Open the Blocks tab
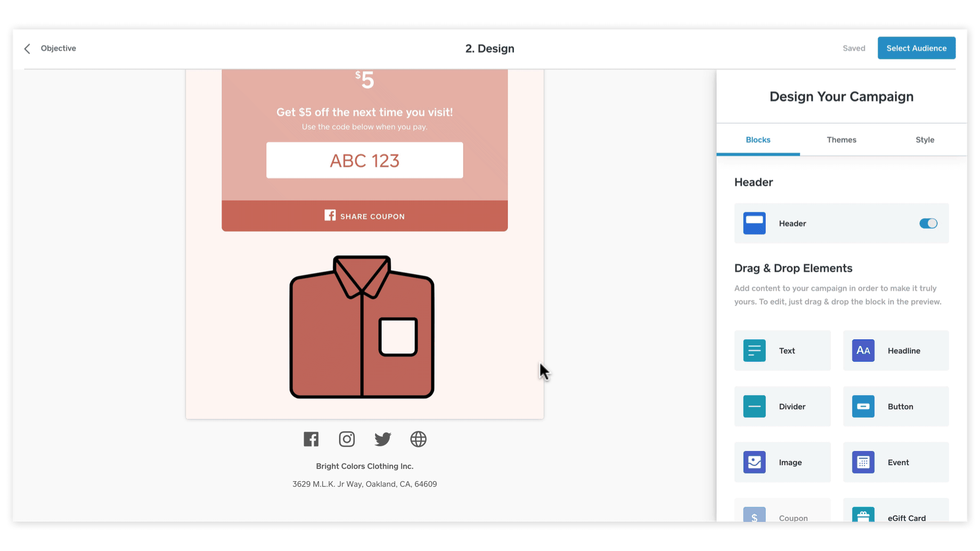The height and width of the screenshot is (551, 980). [758, 140]
